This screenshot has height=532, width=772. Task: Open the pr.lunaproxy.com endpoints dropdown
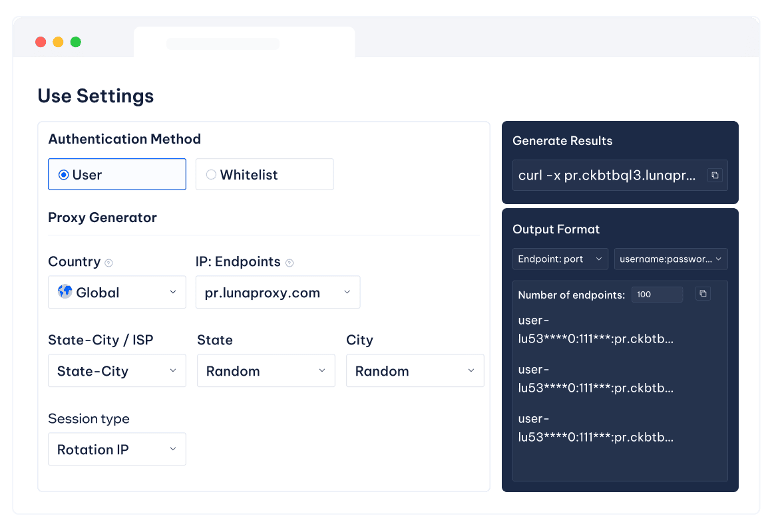[x=278, y=292]
